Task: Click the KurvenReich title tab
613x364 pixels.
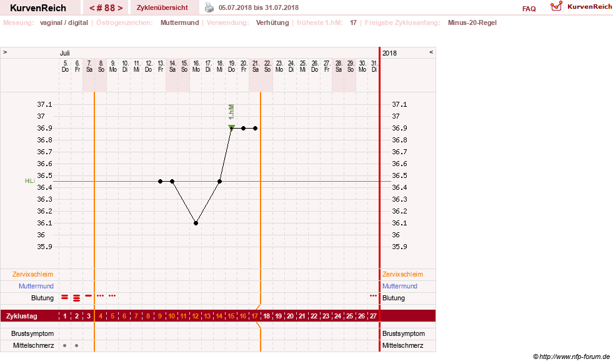Action: point(38,8)
